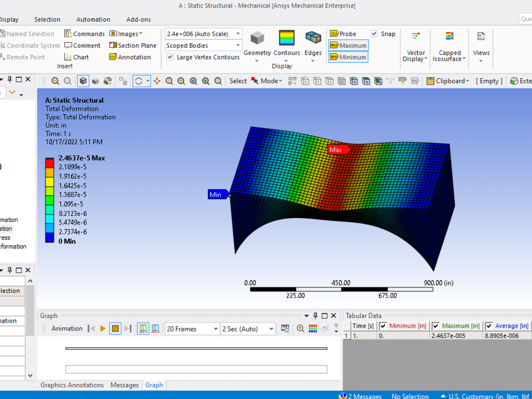Toggle the Large Vertex Contours checkbox
This screenshot has height=399, width=532.
click(x=169, y=57)
